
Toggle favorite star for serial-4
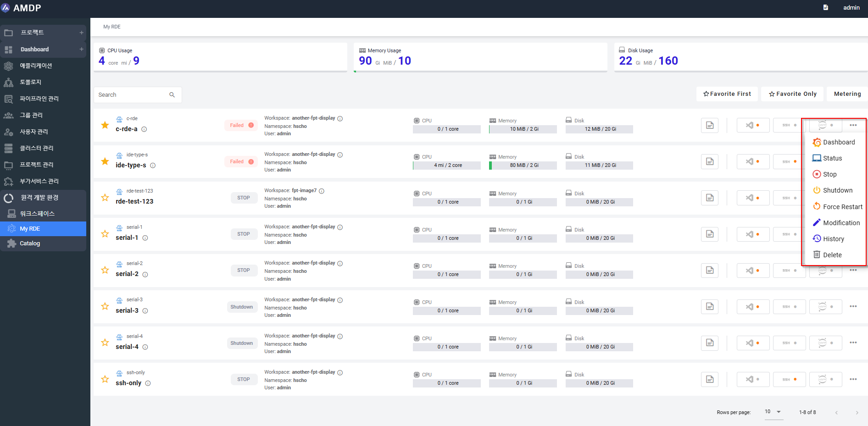105,343
